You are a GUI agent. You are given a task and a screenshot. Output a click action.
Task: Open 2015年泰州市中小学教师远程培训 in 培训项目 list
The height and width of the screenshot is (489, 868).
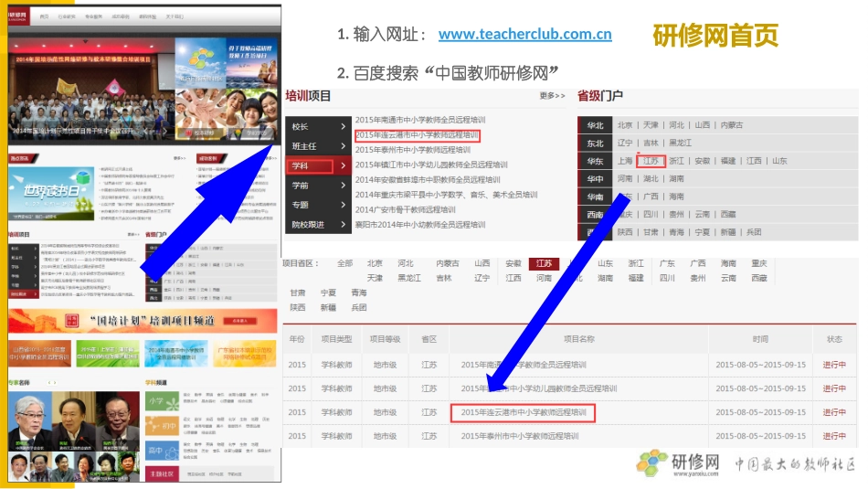(x=413, y=150)
